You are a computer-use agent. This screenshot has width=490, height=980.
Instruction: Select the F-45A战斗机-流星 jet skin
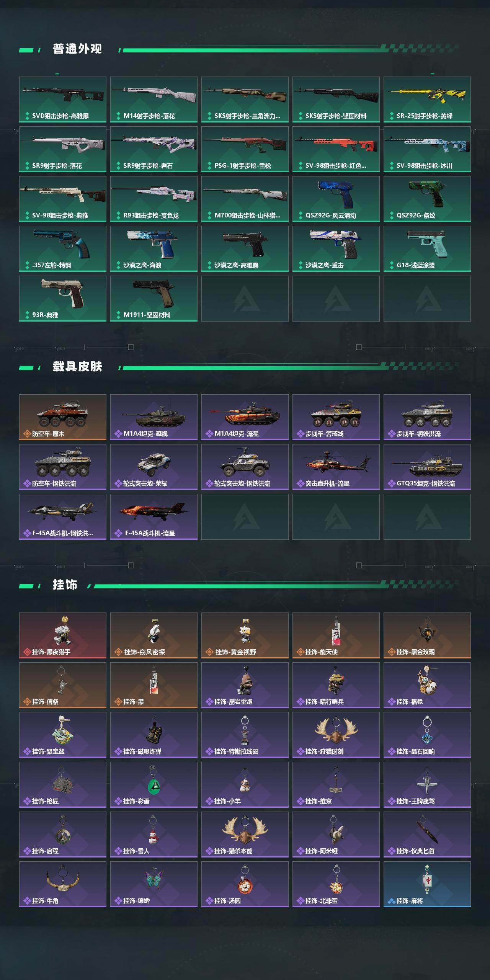tap(154, 517)
